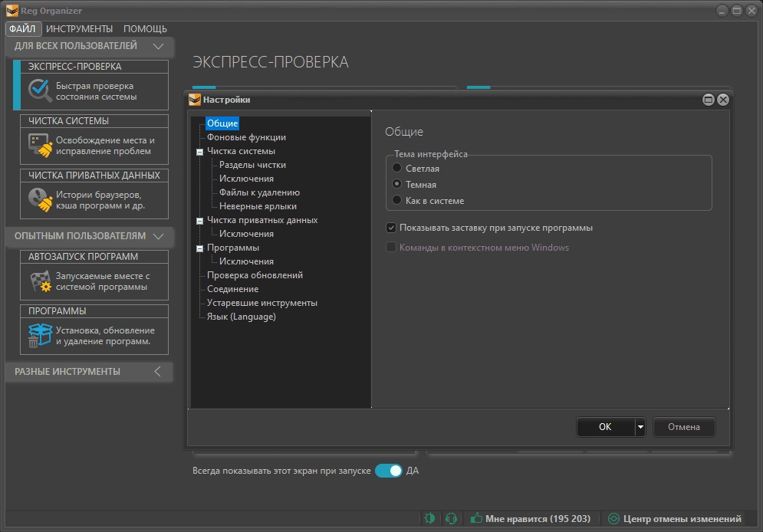Collapse the Чистка приватных данных tree node
Screen dimensions: 763x532
(x=199, y=221)
